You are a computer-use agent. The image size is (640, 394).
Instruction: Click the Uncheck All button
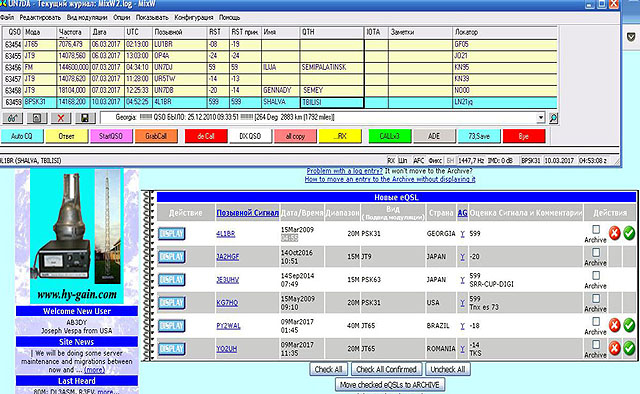tap(448, 369)
